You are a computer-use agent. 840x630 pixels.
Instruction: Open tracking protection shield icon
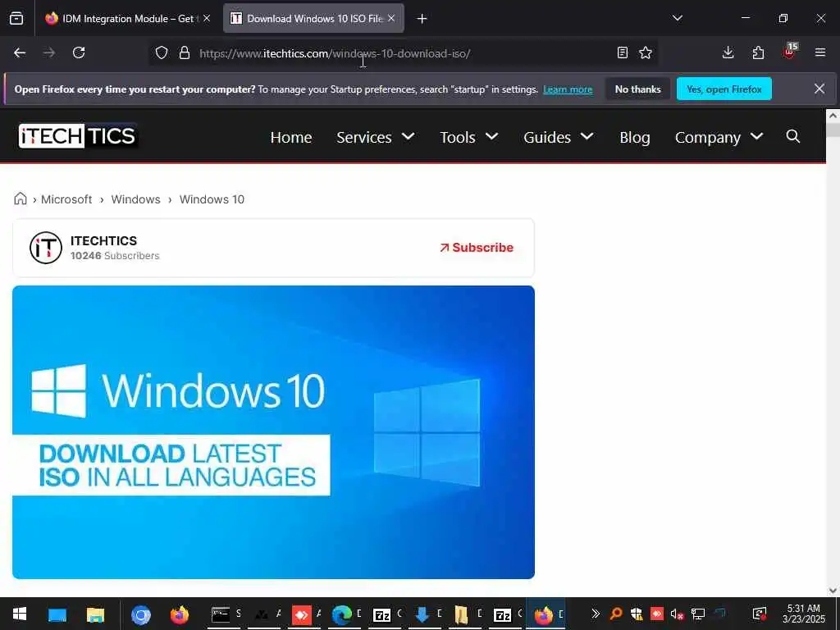[162, 52]
